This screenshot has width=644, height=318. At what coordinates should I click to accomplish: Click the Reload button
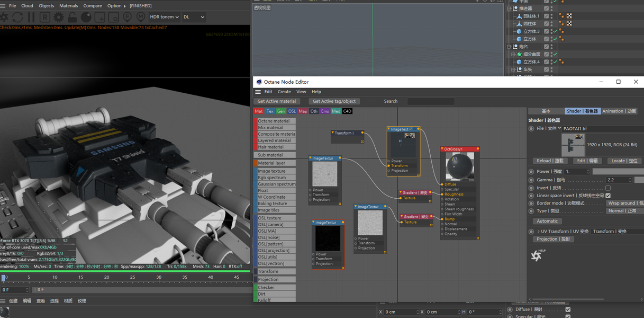pyautogui.click(x=550, y=161)
